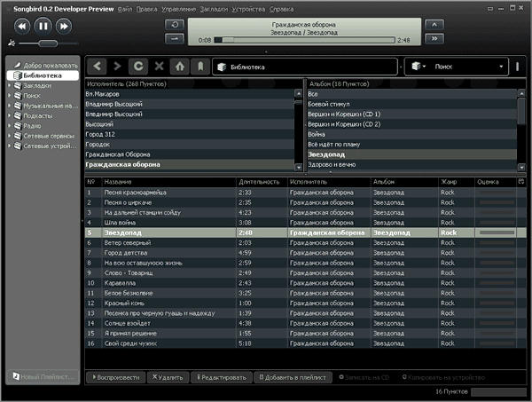Expand the Поиск sidebar node
The height and width of the screenshot is (402, 532).
point(10,96)
